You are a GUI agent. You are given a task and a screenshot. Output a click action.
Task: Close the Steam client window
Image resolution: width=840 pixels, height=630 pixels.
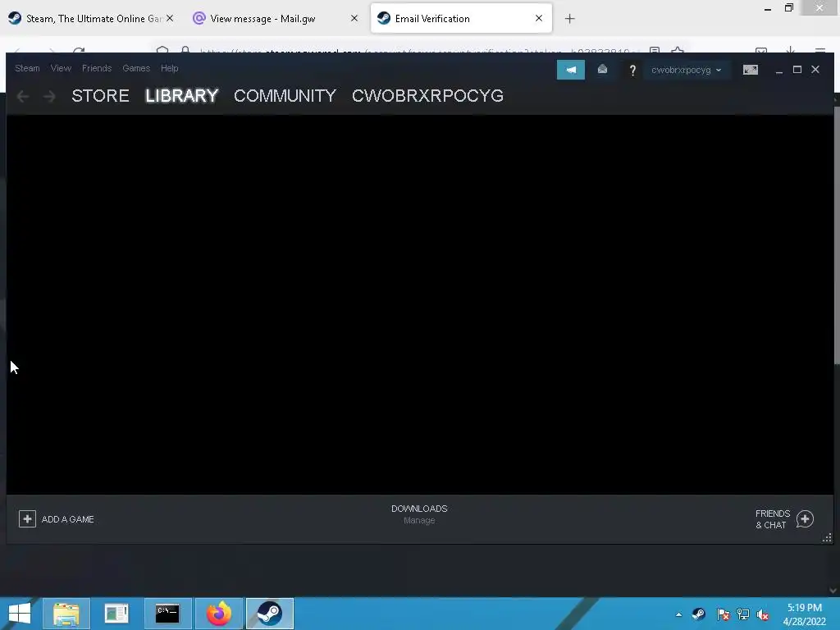pos(815,70)
